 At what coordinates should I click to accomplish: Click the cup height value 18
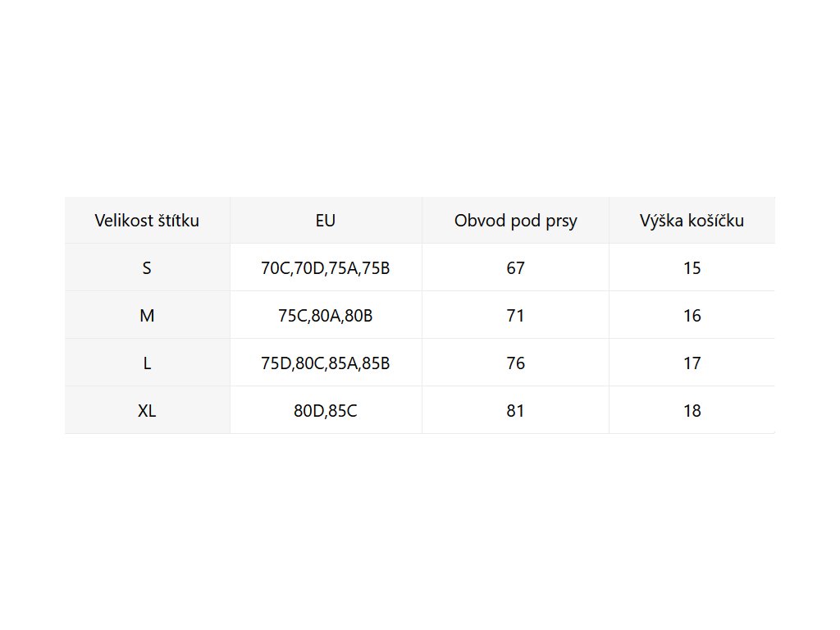[x=692, y=411]
